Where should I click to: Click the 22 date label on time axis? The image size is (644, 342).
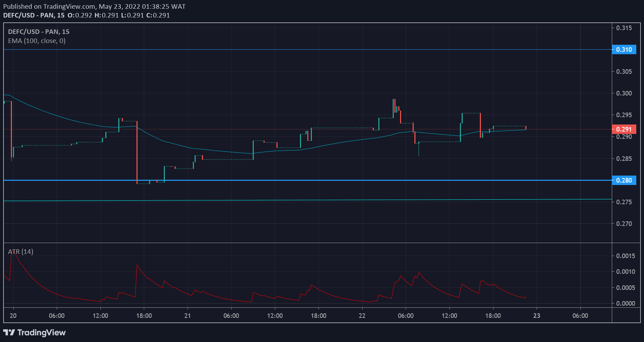(x=362, y=316)
